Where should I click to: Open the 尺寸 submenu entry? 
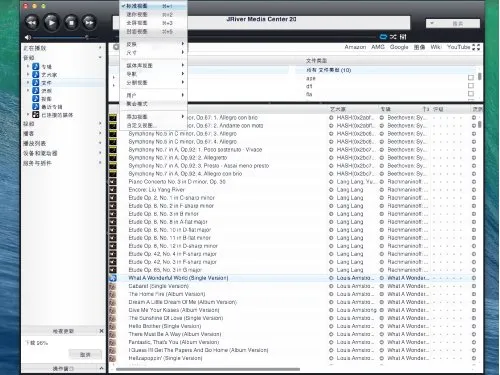[x=153, y=52]
